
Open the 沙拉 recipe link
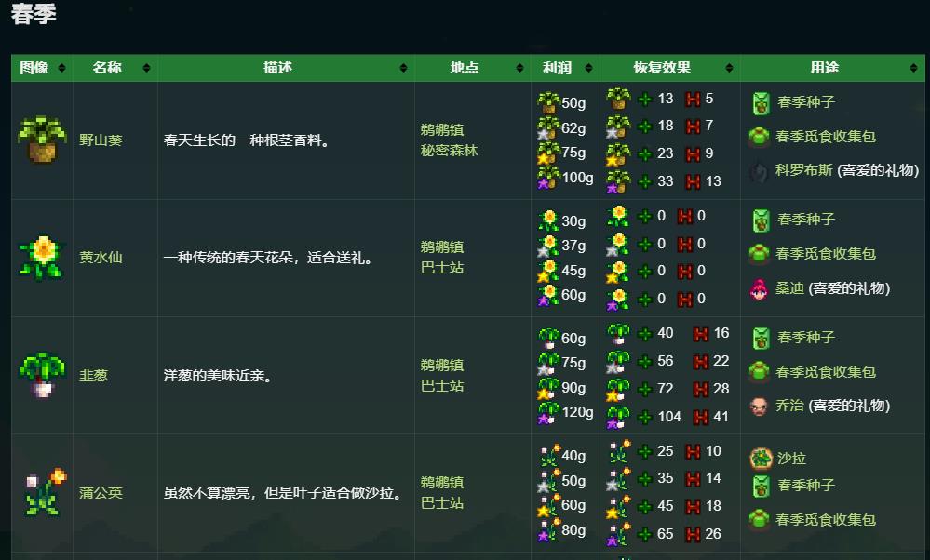pyautogui.click(x=792, y=458)
